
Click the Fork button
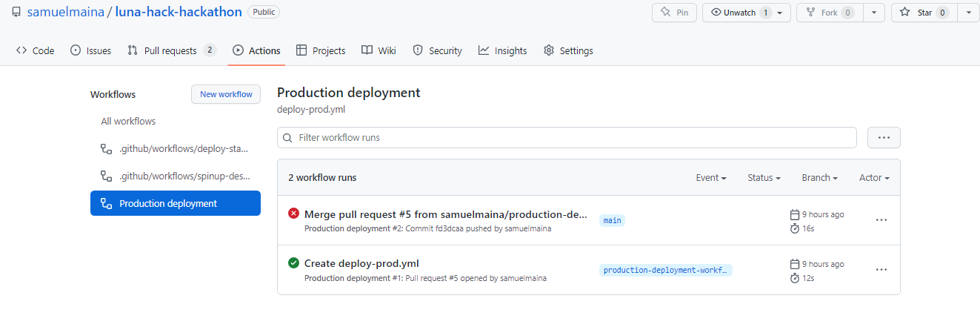[830, 13]
